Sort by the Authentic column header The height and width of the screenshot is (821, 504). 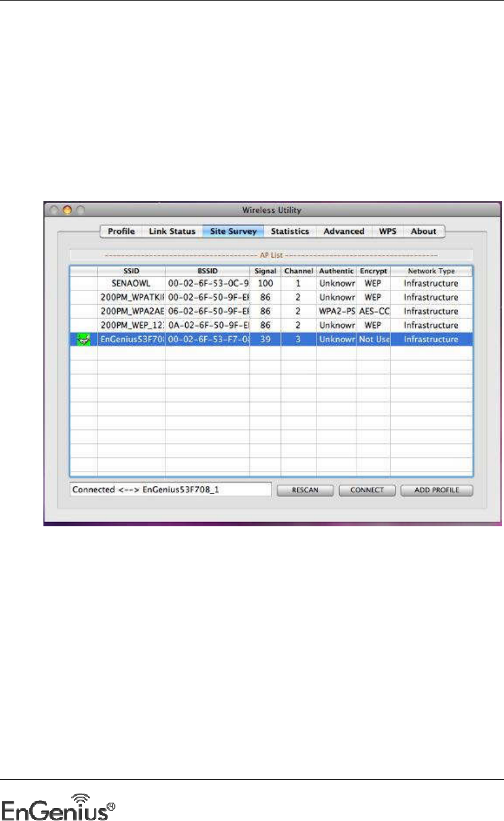(x=336, y=271)
